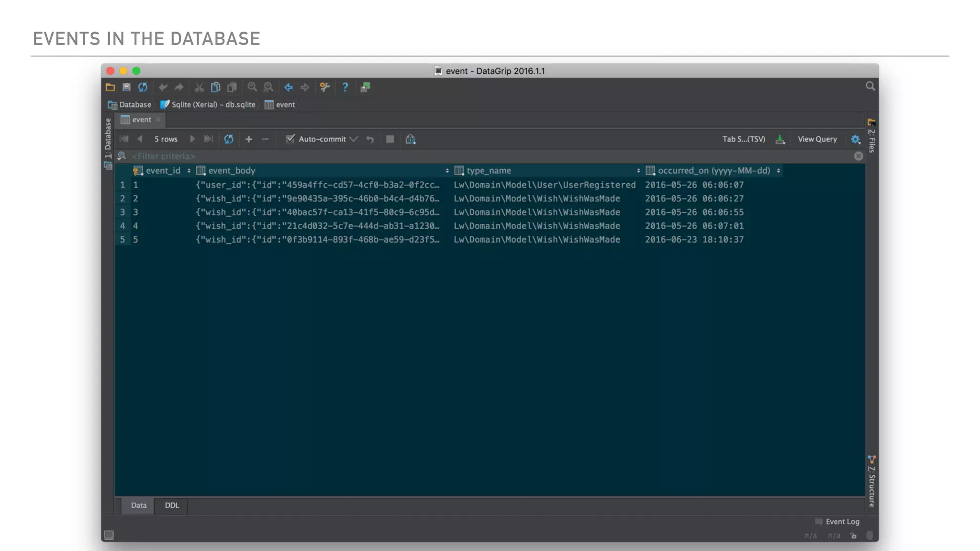
Task: Click the dump data download icon
Action: pos(780,139)
